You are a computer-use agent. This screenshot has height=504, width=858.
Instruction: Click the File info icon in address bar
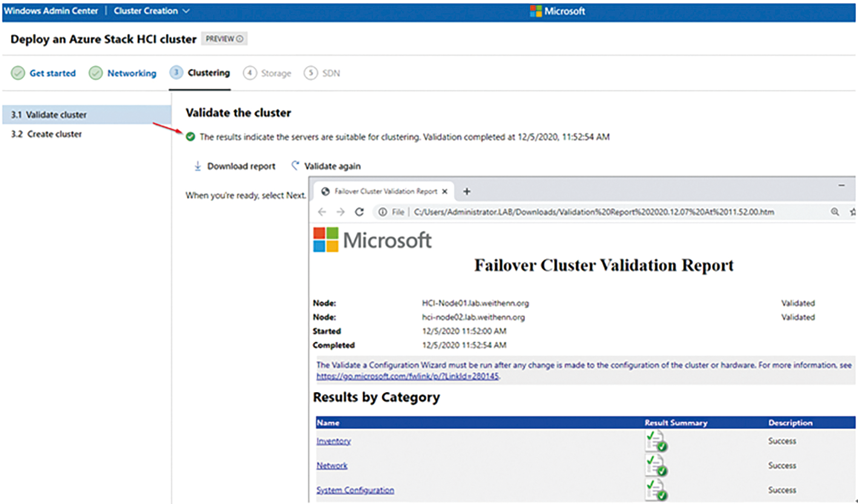pyautogui.click(x=383, y=212)
